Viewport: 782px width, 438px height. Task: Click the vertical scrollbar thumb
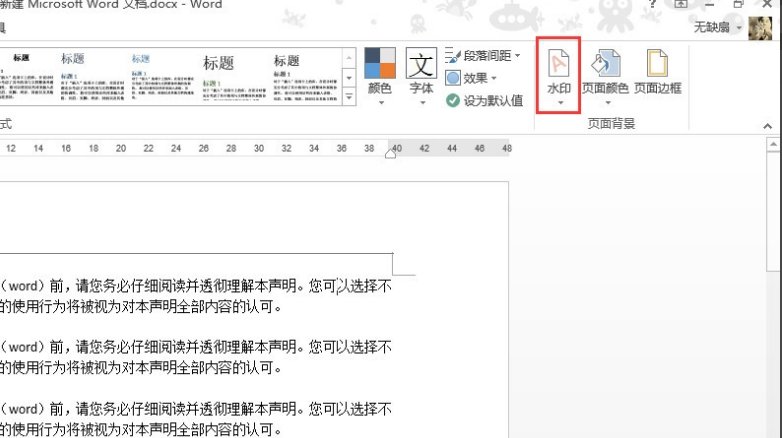(x=773, y=212)
